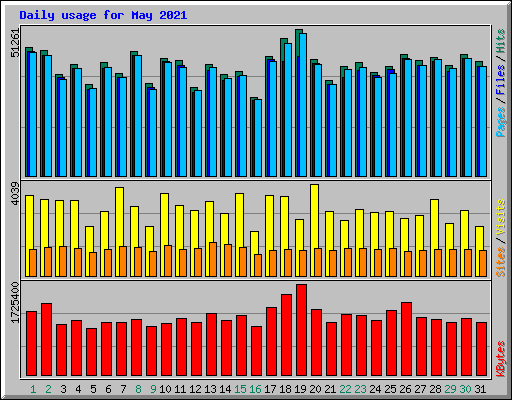This screenshot has width=512, height=400.
Task: Click the 4039 axis value
Action: [15, 194]
